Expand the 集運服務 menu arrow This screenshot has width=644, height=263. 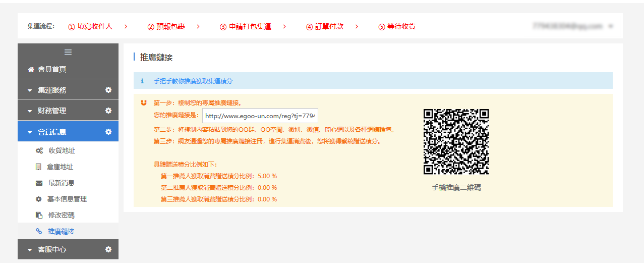pyautogui.click(x=30, y=90)
